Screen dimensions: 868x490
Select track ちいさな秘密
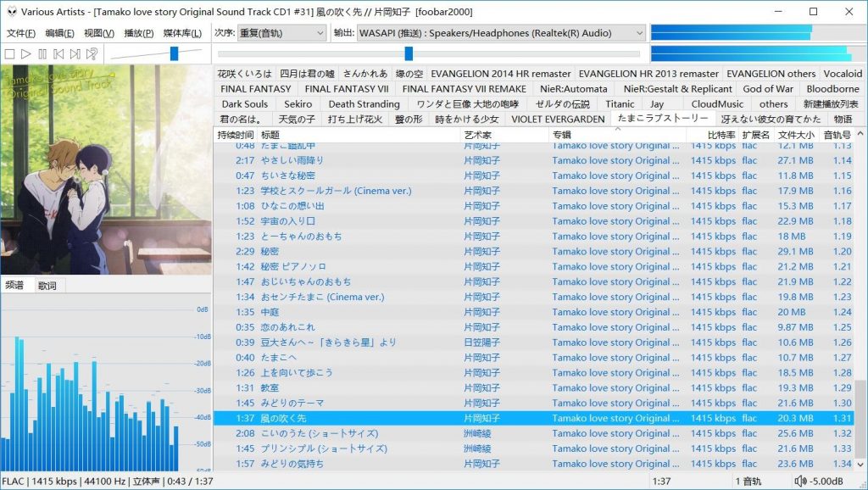pos(534,175)
